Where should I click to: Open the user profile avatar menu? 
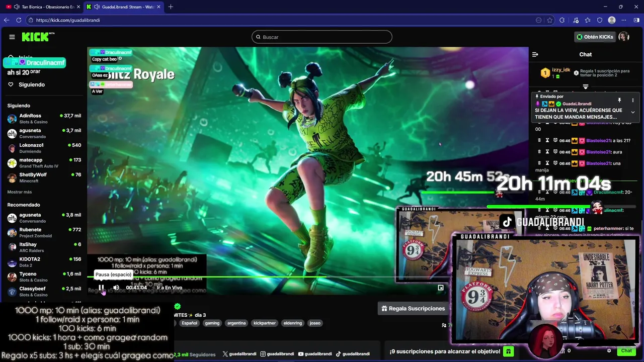point(624,37)
